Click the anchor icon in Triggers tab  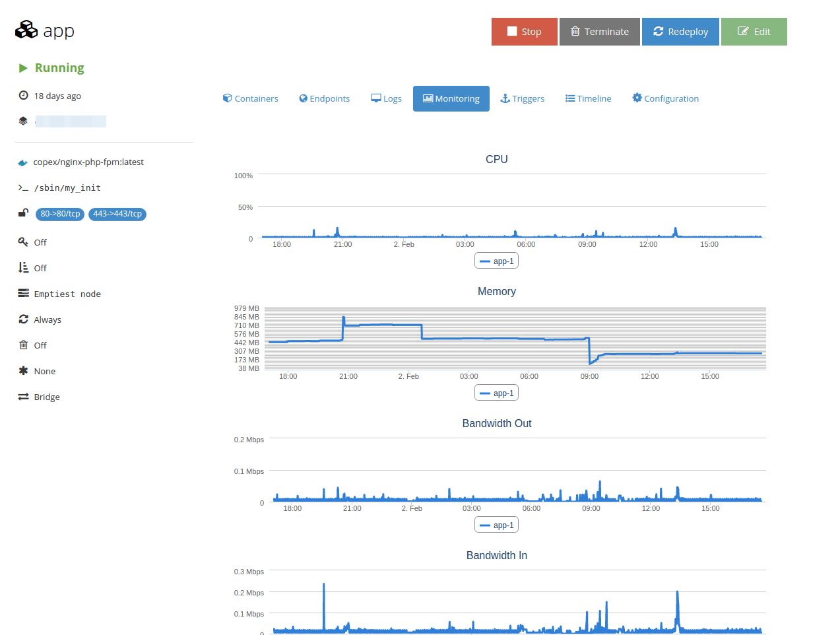pyautogui.click(x=505, y=98)
